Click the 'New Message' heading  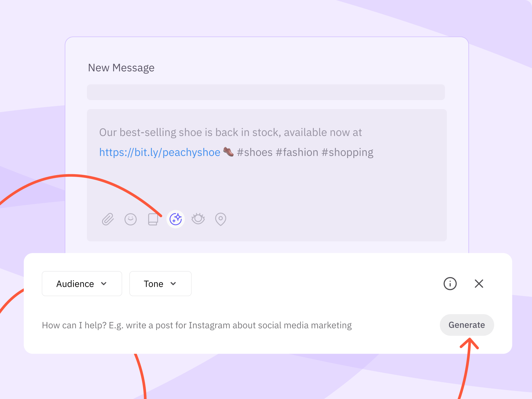click(x=121, y=68)
